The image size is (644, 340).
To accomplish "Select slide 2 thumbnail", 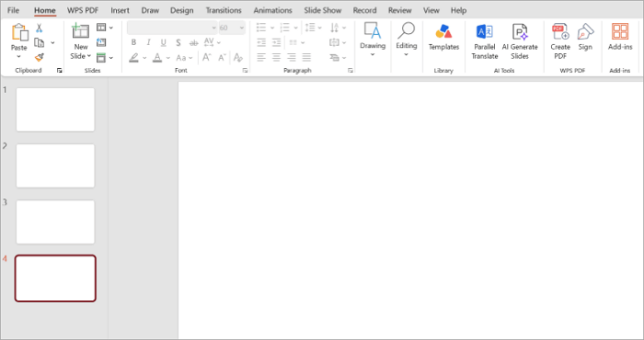I will coord(55,165).
